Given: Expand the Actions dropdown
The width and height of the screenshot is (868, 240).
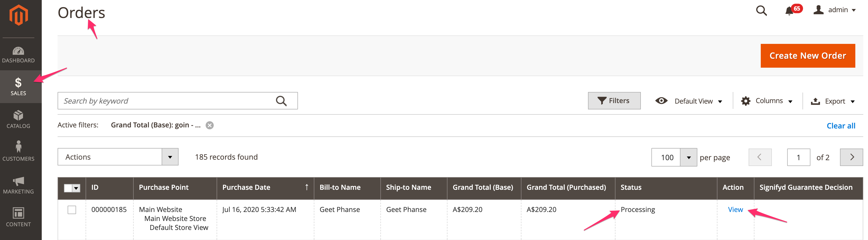Looking at the screenshot, I should coord(170,157).
